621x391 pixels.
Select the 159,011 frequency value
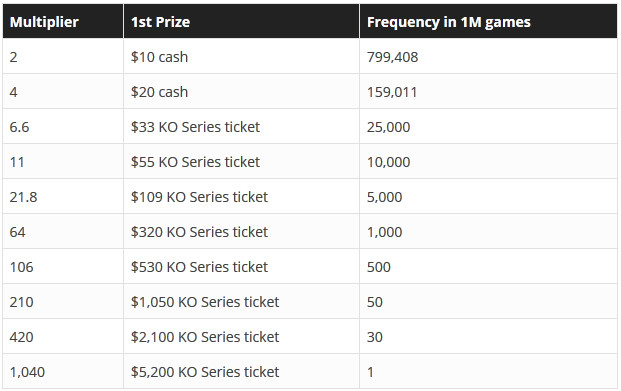click(392, 92)
